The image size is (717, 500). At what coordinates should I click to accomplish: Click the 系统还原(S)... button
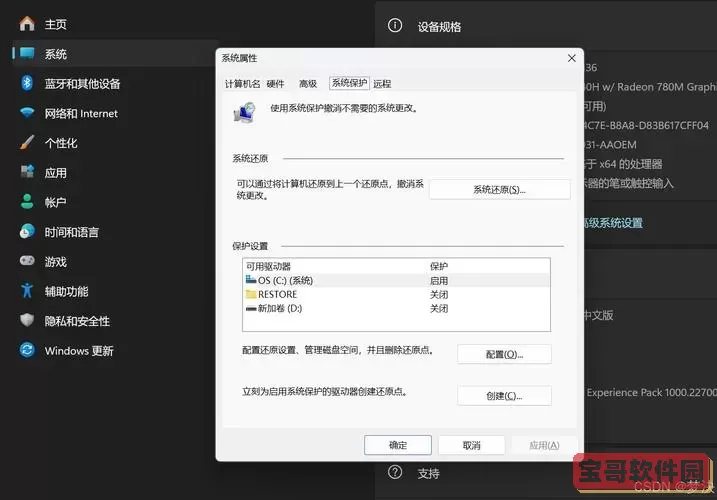pyautogui.click(x=499, y=189)
